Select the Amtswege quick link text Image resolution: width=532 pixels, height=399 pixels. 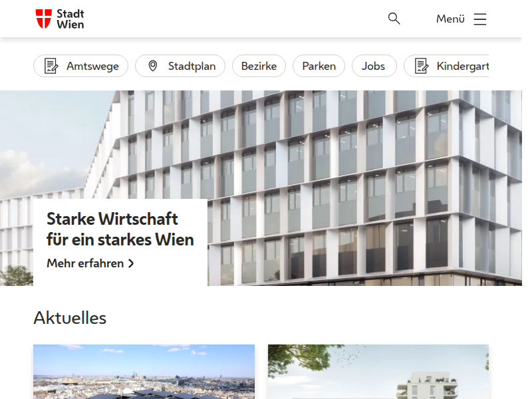click(x=92, y=66)
